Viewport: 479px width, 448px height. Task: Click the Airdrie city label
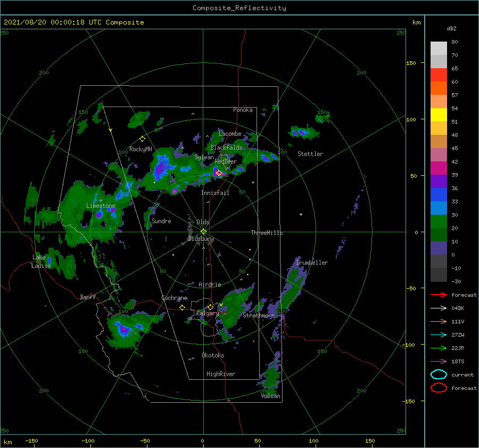click(210, 284)
